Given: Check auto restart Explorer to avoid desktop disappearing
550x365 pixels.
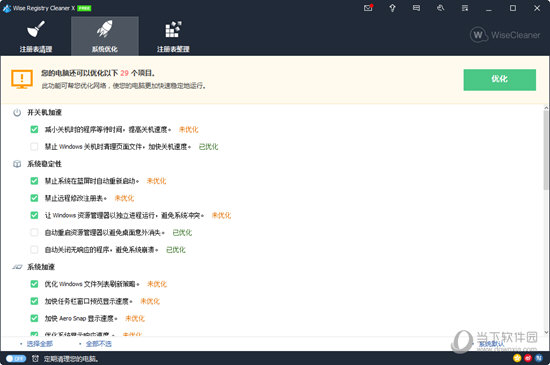Looking at the screenshot, I should coord(34,232).
